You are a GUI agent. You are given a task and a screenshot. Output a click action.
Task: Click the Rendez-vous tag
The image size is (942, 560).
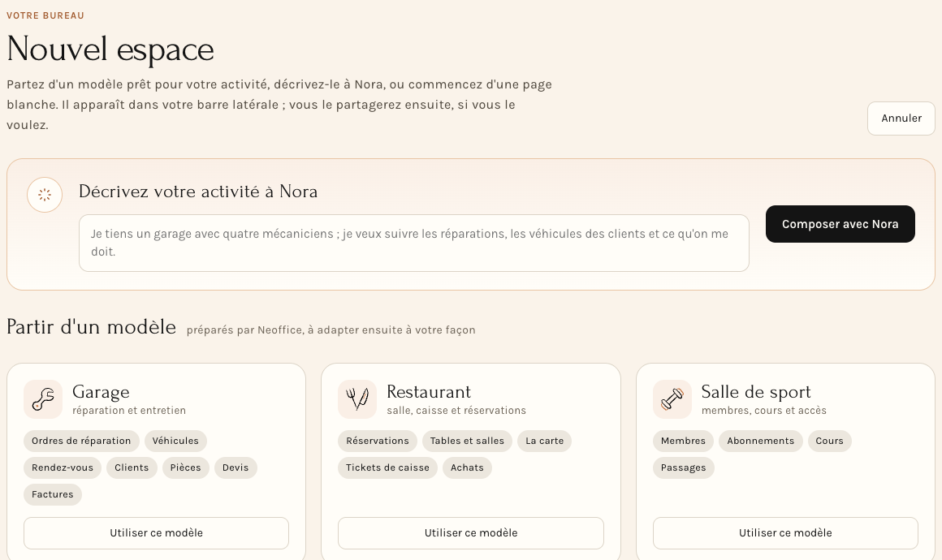(x=63, y=467)
